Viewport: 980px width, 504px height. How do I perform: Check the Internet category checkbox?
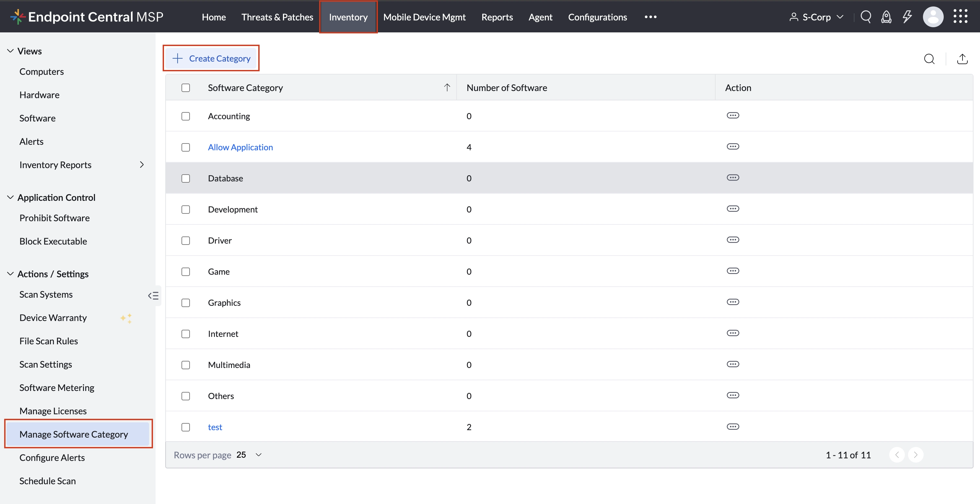(x=186, y=334)
